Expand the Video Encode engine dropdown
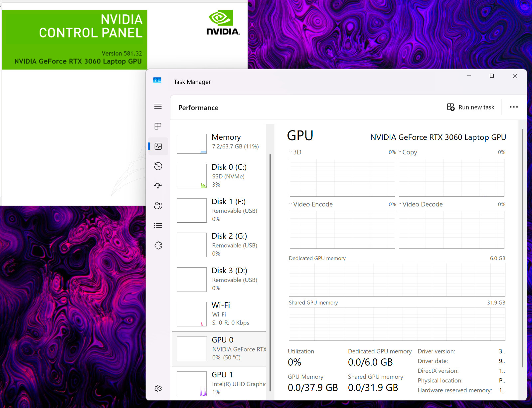Screen dimensions: 532x408 click(x=290, y=204)
